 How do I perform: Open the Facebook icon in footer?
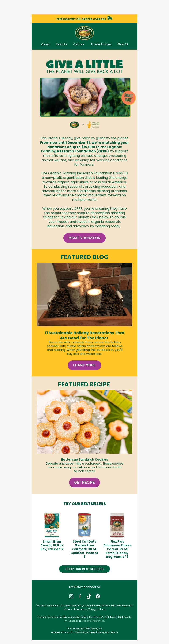[x=80, y=596]
